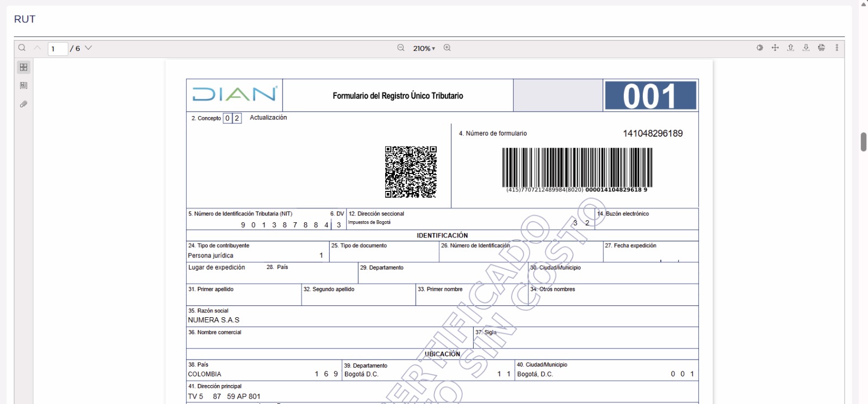
Task: Toggle the color theme icon
Action: point(759,48)
